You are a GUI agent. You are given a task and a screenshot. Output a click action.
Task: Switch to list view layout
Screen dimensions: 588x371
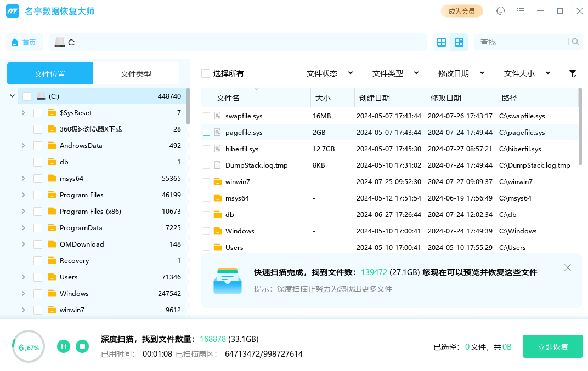click(x=459, y=42)
